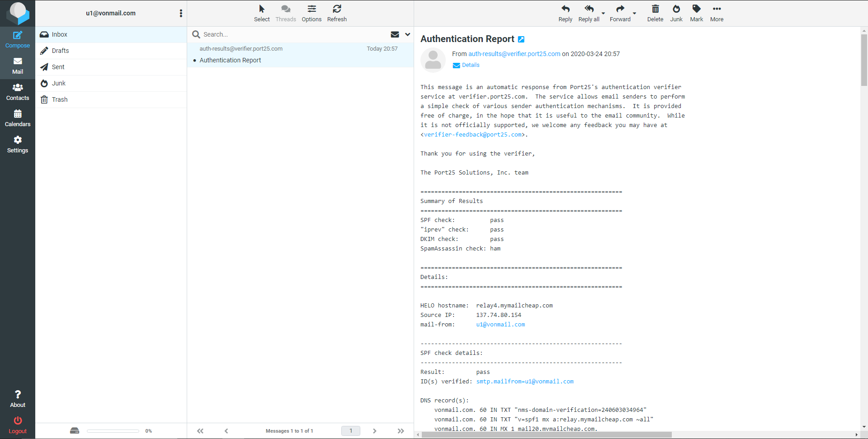Click the Threads toolbar button
The height and width of the screenshot is (439, 868).
pos(286,13)
